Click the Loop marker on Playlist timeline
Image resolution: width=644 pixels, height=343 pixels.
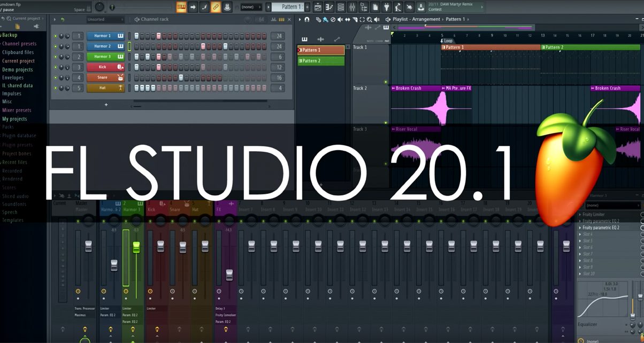pyautogui.click(x=447, y=41)
